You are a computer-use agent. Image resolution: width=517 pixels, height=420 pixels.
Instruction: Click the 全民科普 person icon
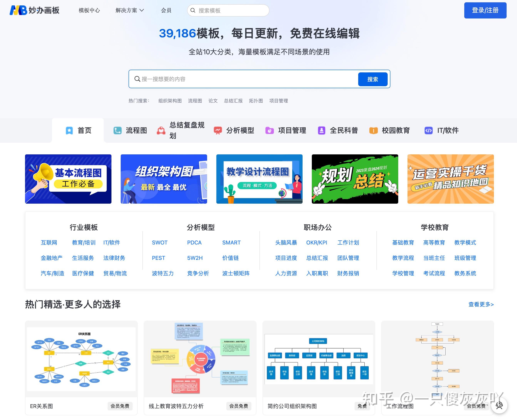(321, 130)
